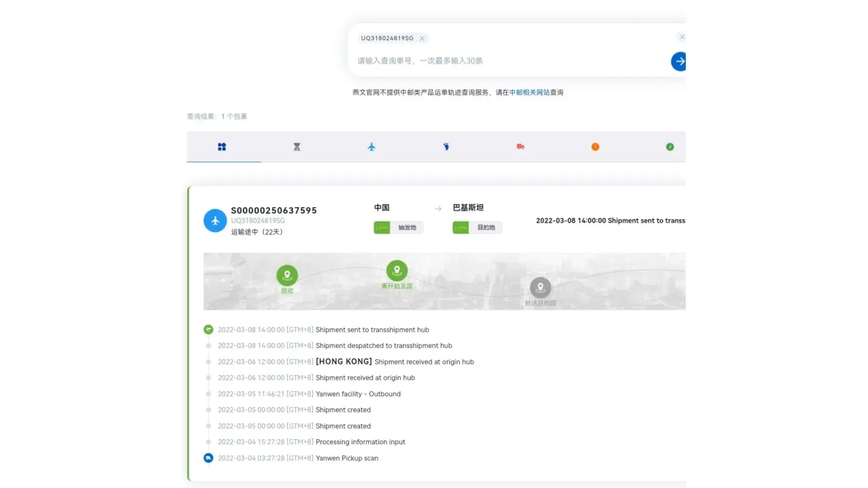
Task: Click the Yanwen Pickup scan truck icon
Action: click(x=208, y=458)
